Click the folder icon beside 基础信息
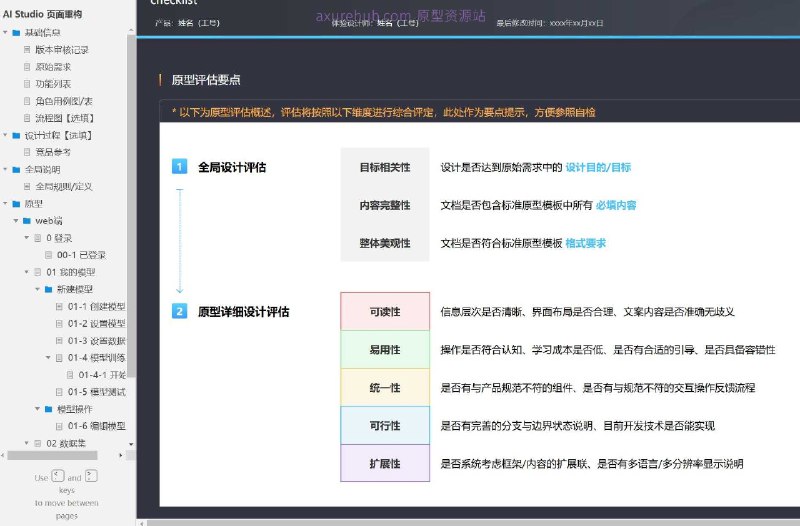 click(x=16, y=33)
